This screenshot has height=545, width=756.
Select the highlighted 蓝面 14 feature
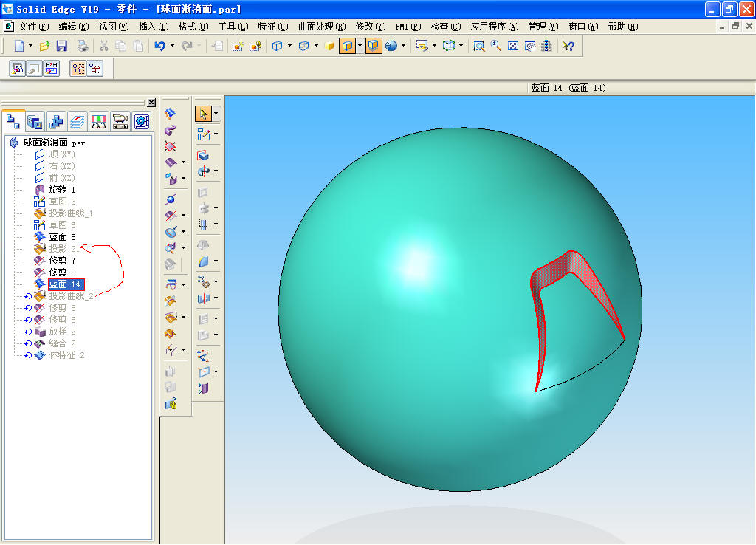coord(66,284)
